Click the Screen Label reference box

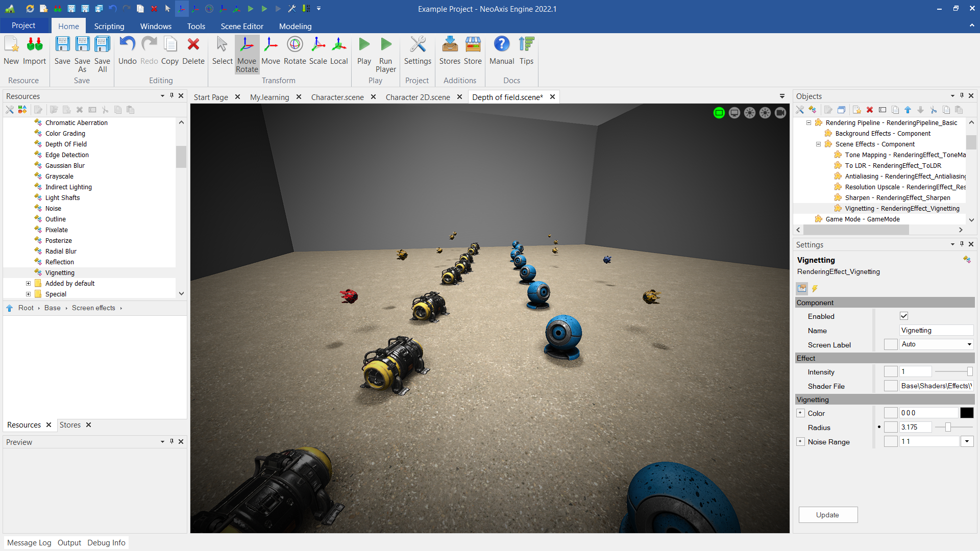tap(891, 344)
